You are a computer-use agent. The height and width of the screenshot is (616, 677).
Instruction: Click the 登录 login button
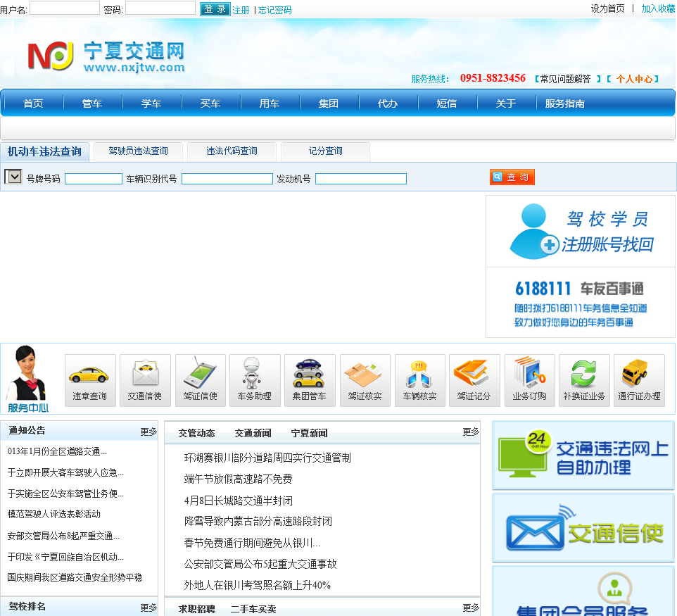click(x=215, y=8)
